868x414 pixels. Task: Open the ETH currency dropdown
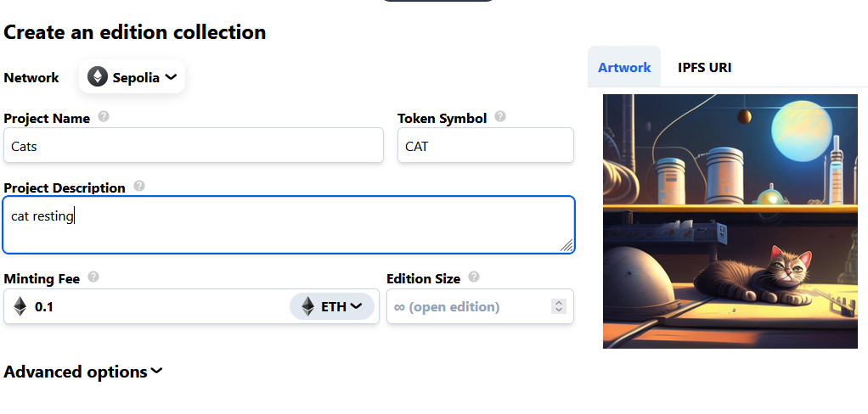click(x=332, y=306)
